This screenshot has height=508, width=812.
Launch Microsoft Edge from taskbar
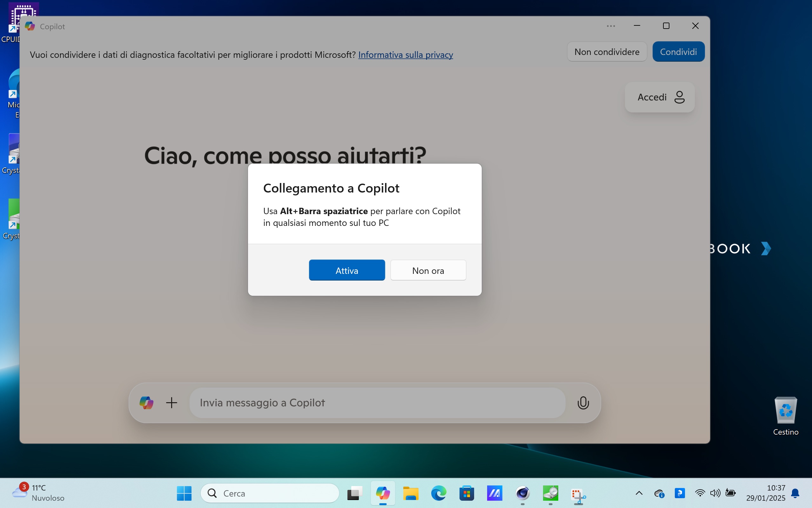click(439, 493)
